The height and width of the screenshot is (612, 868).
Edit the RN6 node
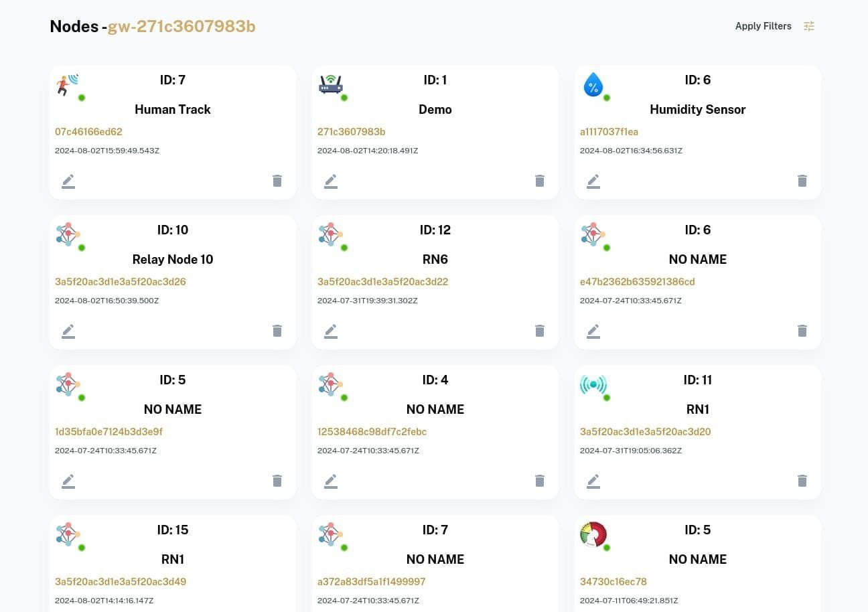[331, 331]
